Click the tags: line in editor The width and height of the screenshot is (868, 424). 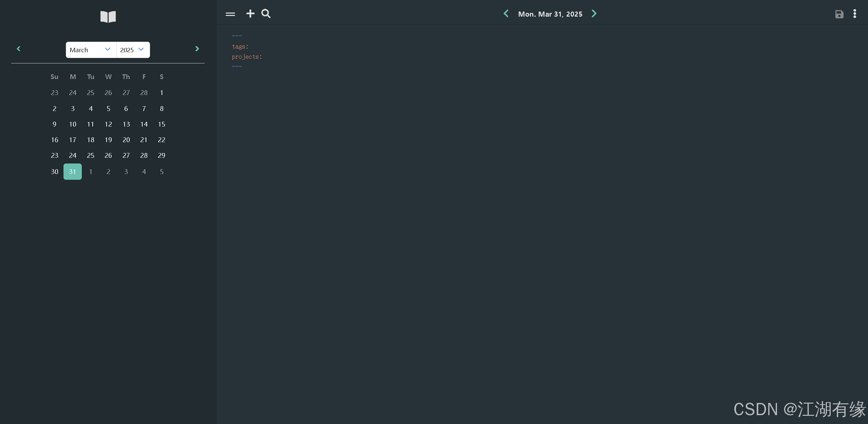[x=240, y=46]
